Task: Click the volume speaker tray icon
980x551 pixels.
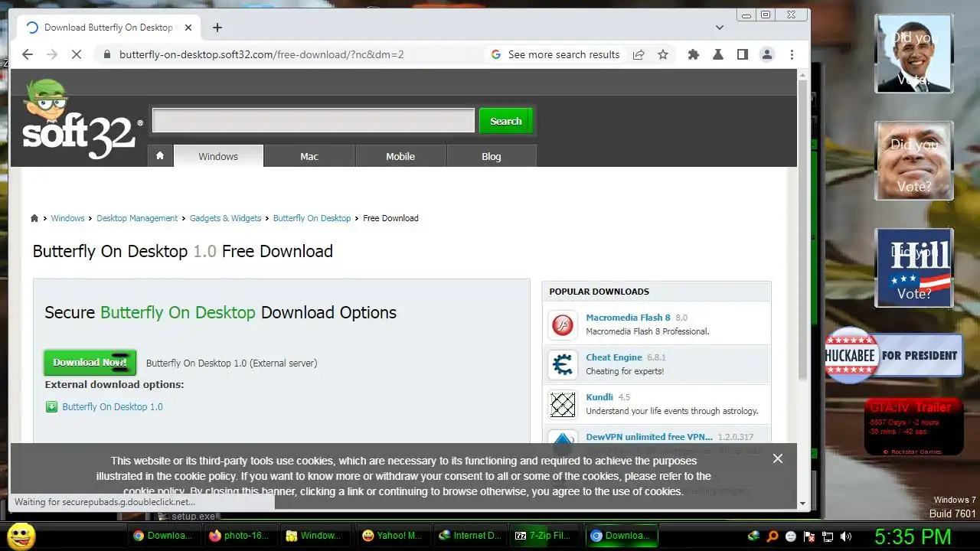Action: [x=846, y=536]
